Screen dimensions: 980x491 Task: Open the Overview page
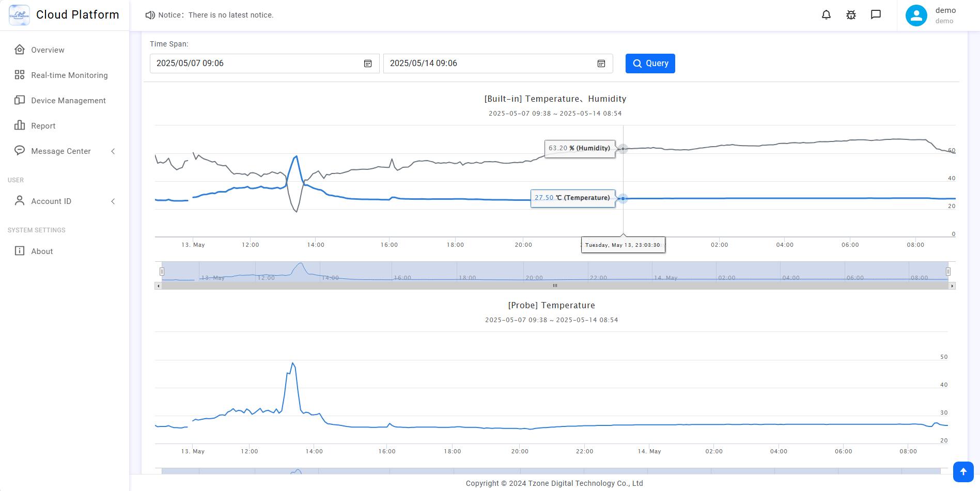point(48,50)
